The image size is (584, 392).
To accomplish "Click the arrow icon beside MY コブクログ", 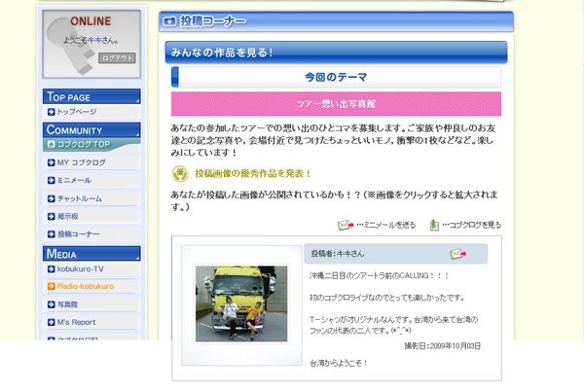I will pyautogui.click(x=52, y=162).
